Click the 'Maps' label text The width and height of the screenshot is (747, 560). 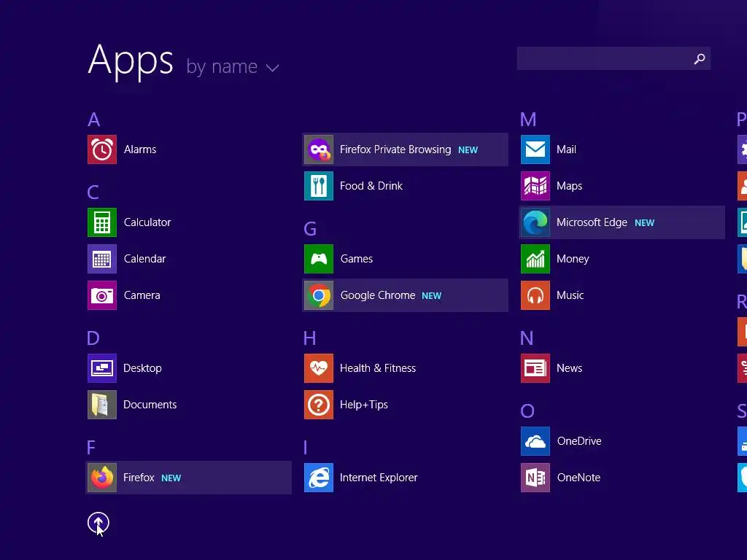pos(569,186)
